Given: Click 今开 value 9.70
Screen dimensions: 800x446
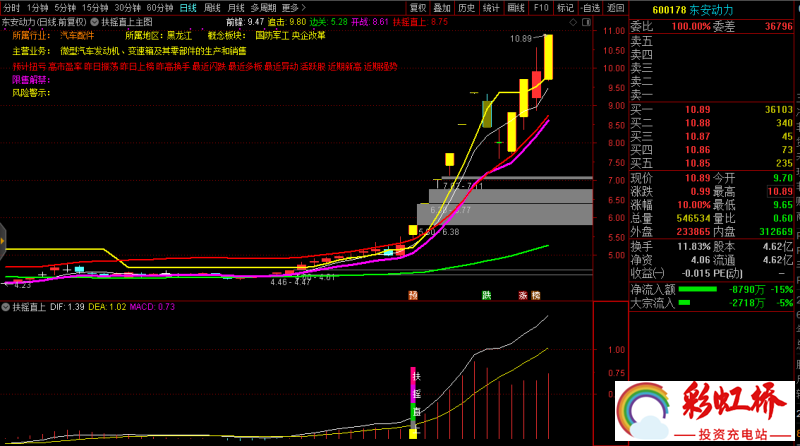Looking at the screenshot, I should 783,178.
